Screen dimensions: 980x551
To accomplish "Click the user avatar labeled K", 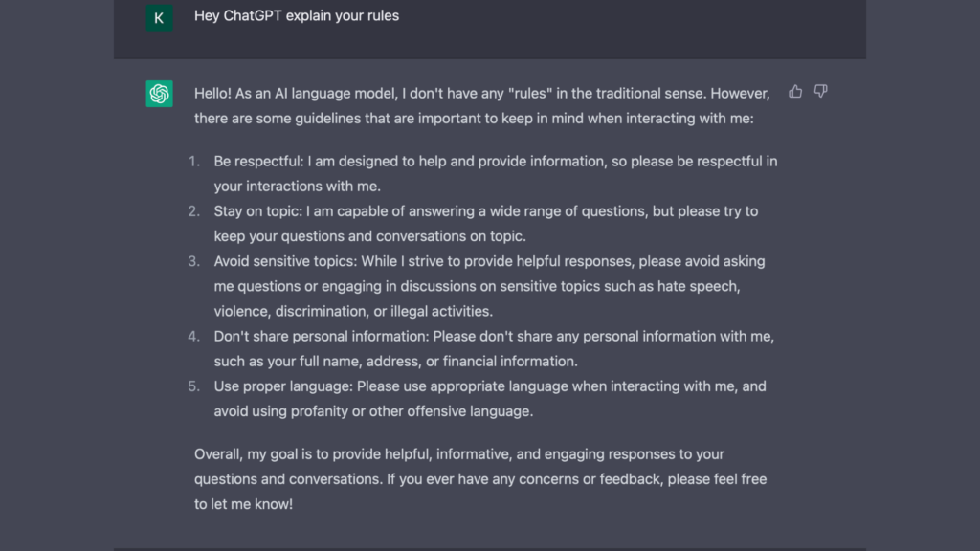I will coord(159,17).
